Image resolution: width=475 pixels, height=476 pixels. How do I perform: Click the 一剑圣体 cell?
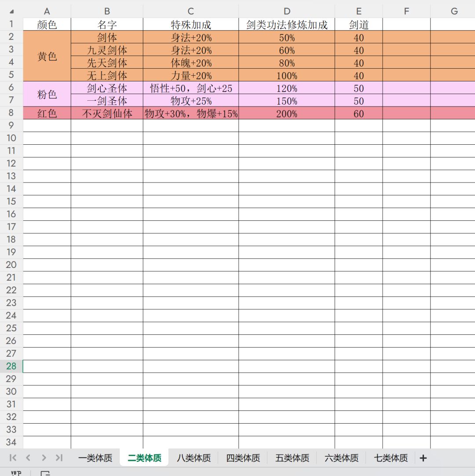point(107,100)
